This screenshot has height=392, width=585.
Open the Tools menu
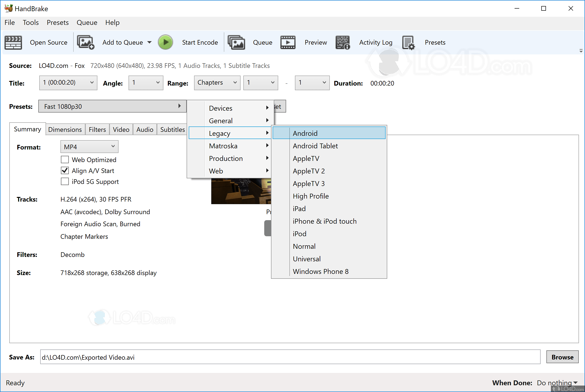coord(30,23)
